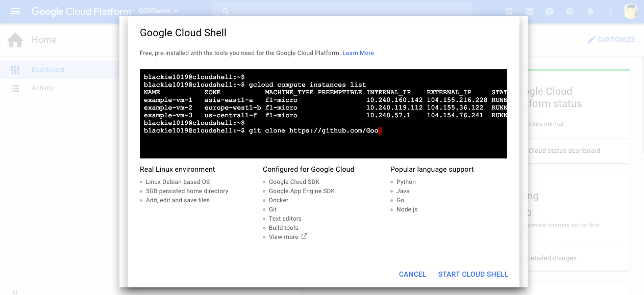Screen dimensions: 644x295
Task: Click the search magnifier icon
Action: coord(226,11)
